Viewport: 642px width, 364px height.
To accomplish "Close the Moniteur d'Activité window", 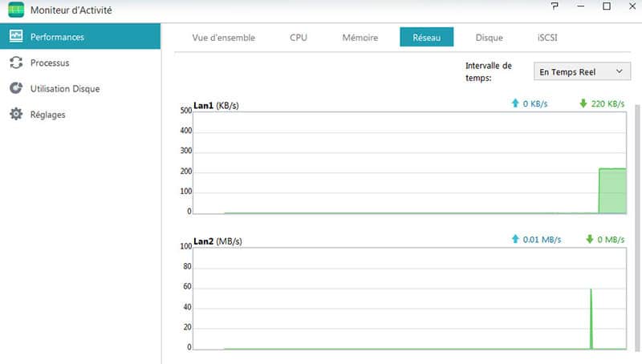I will pyautogui.click(x=632, y=6).
